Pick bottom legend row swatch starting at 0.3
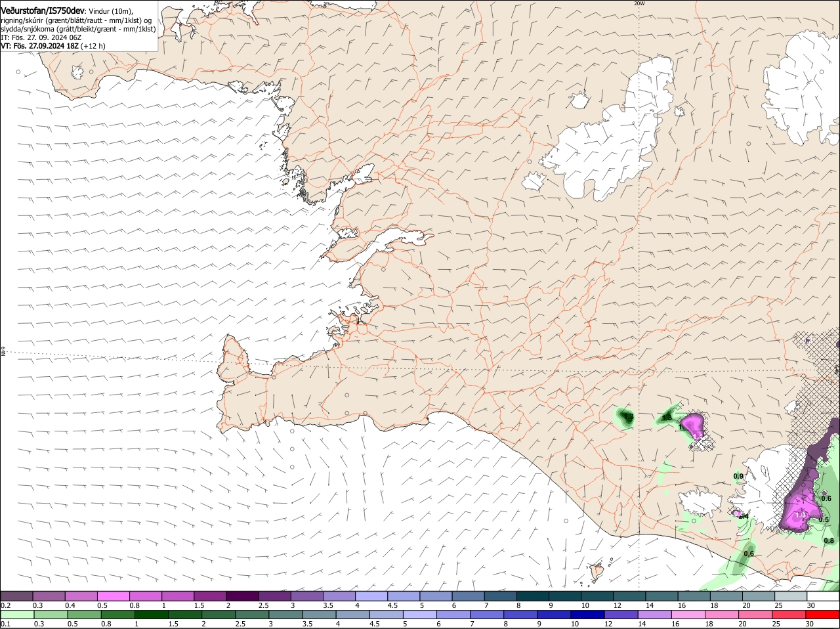The height and width of the screenshot is (629, 840). (51, 615)
